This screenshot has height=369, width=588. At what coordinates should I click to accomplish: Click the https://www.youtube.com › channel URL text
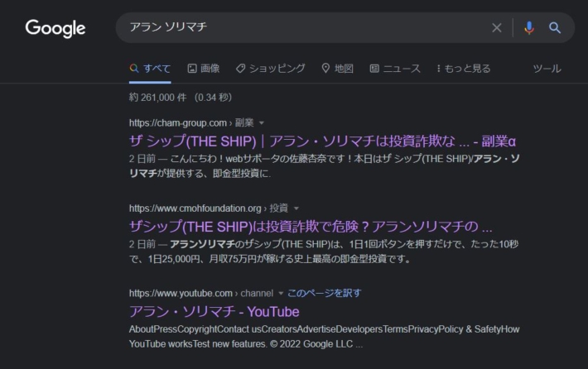201,294
